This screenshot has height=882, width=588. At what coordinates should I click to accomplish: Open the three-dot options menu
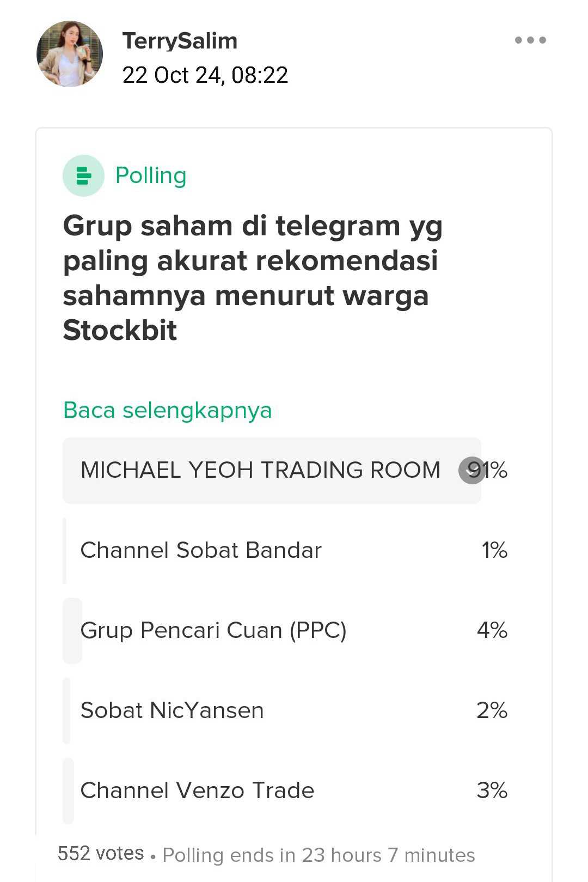[531, 40]
